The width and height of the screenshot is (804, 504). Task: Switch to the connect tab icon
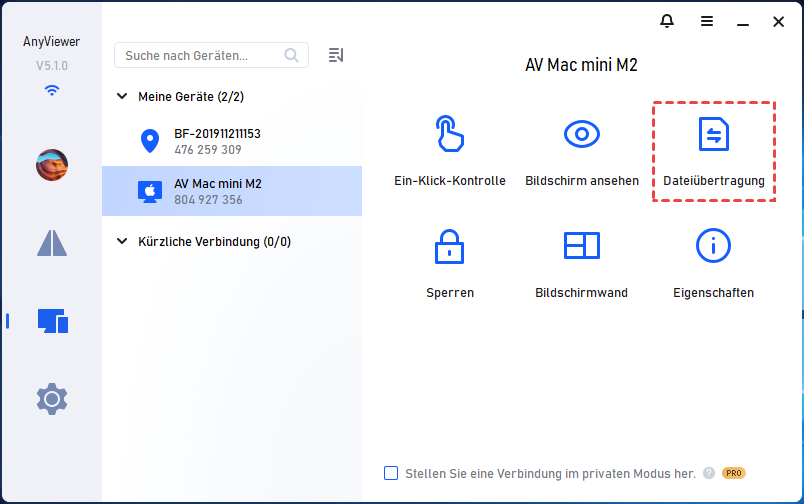52,243
